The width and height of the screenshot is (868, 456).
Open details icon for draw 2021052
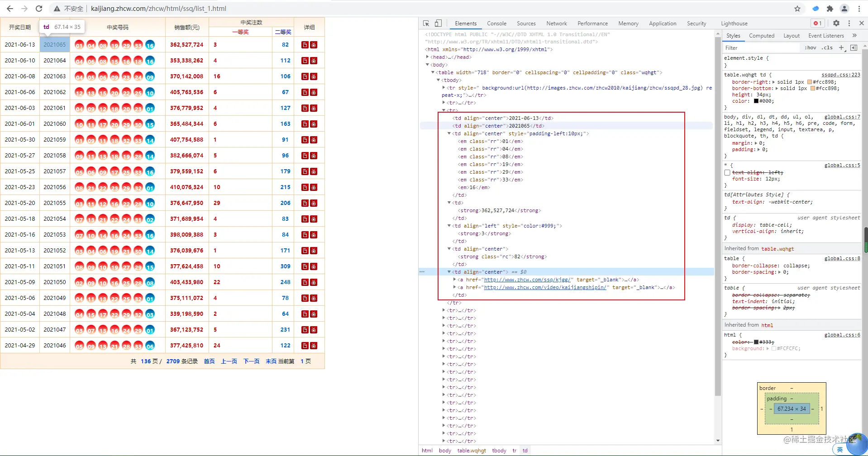point(305,251)
